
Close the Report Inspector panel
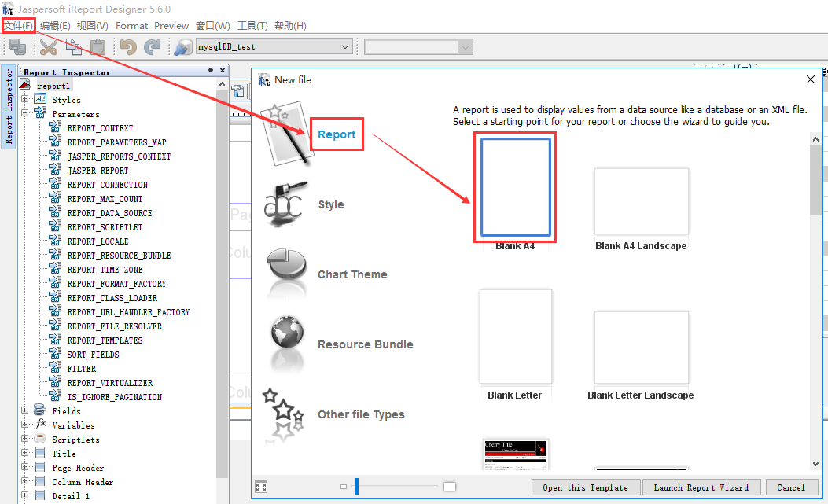click(x=223, y=70)
